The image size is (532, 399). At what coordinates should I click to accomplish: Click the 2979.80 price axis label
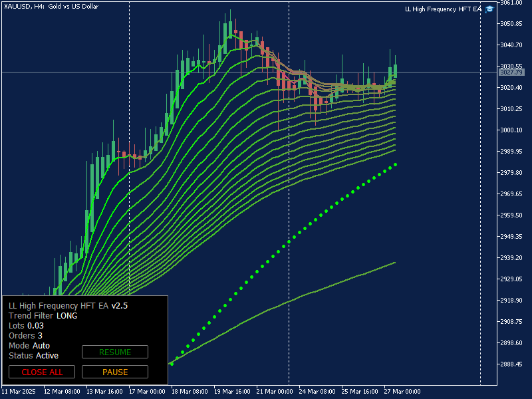point(511,173)
